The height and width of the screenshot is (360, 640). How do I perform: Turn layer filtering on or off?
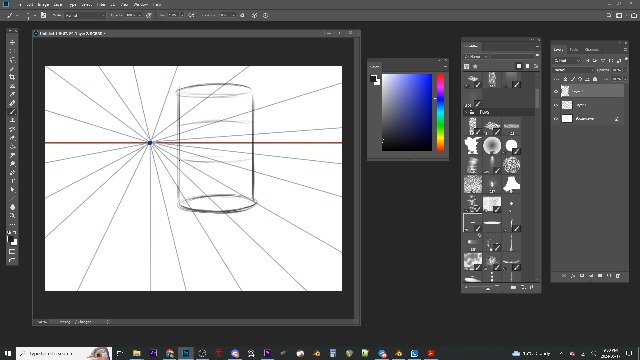pos(626,59)
